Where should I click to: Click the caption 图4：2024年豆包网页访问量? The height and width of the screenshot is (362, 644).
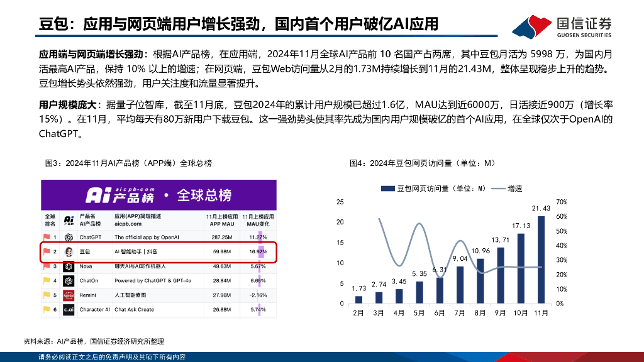point(422,163)
